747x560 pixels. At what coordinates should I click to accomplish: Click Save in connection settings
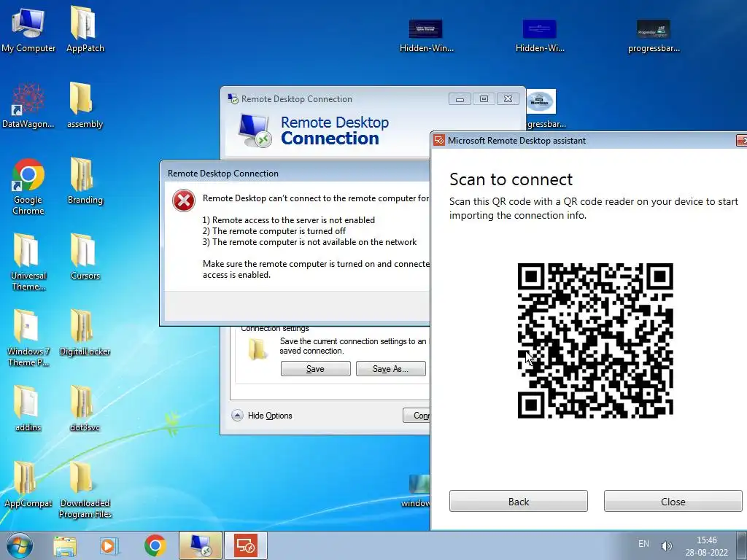point(315,368)
